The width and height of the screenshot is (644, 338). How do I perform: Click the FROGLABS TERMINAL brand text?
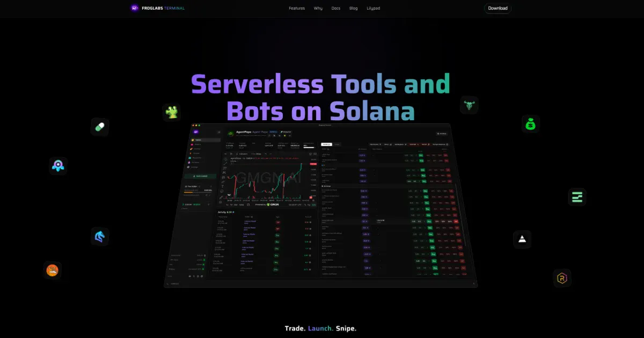tap(163, 9)
